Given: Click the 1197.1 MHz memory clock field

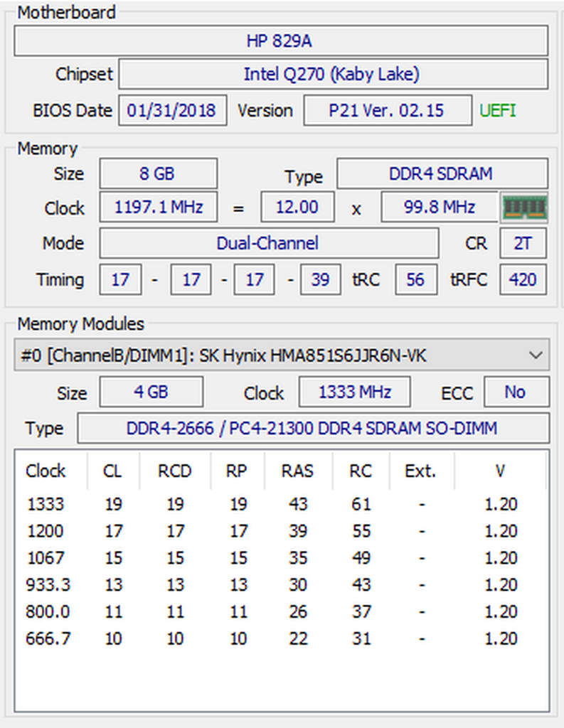Looking at the screenshot, I should [158, 208].
